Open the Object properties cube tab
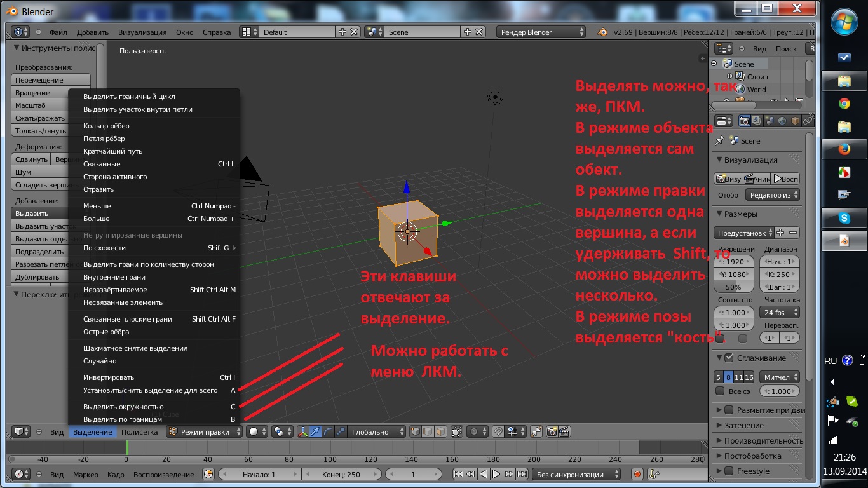The height and width of the screenshot is (488, 868). [795, 121]
